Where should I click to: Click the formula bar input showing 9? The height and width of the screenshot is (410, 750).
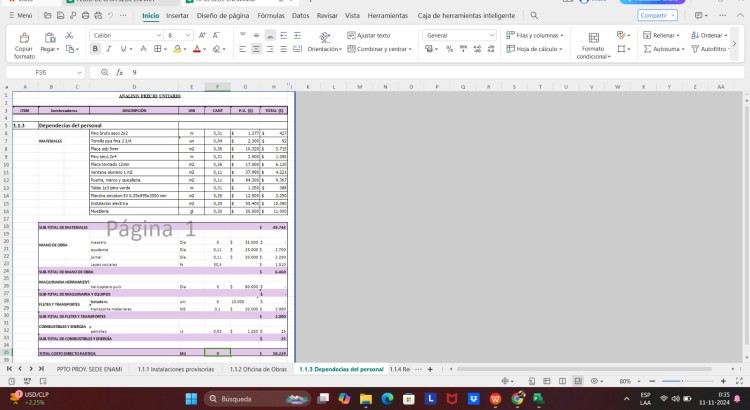click(x=435, y=72)
